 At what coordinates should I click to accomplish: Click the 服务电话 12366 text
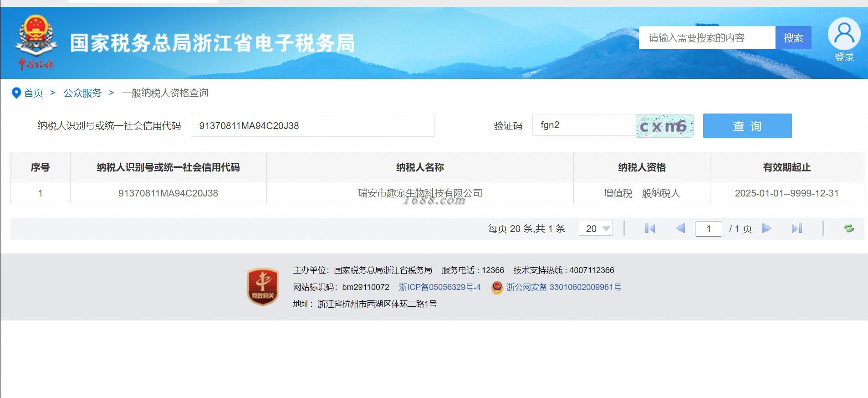pos(473,270)
